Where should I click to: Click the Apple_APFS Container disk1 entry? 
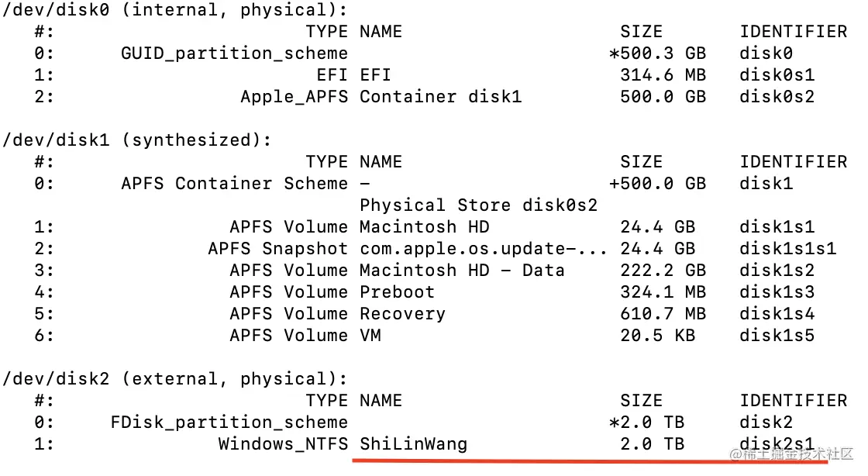click(x=381, y=97)
